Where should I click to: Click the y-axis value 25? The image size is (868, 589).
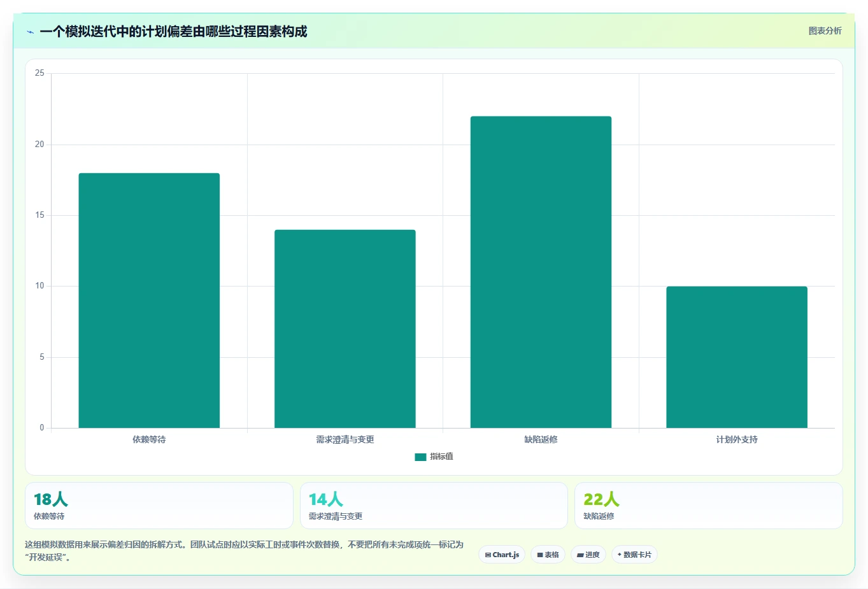click(x=39, y=73)
